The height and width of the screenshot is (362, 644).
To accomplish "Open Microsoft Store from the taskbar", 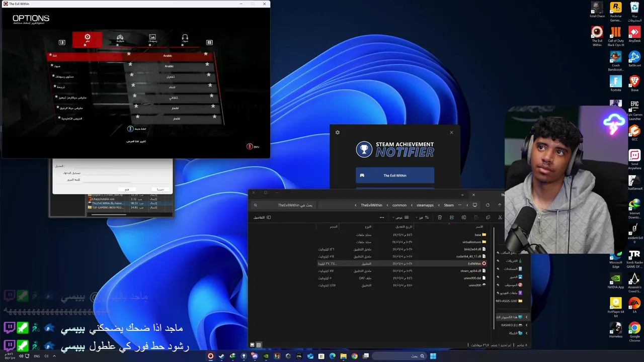I will [321, 356].
